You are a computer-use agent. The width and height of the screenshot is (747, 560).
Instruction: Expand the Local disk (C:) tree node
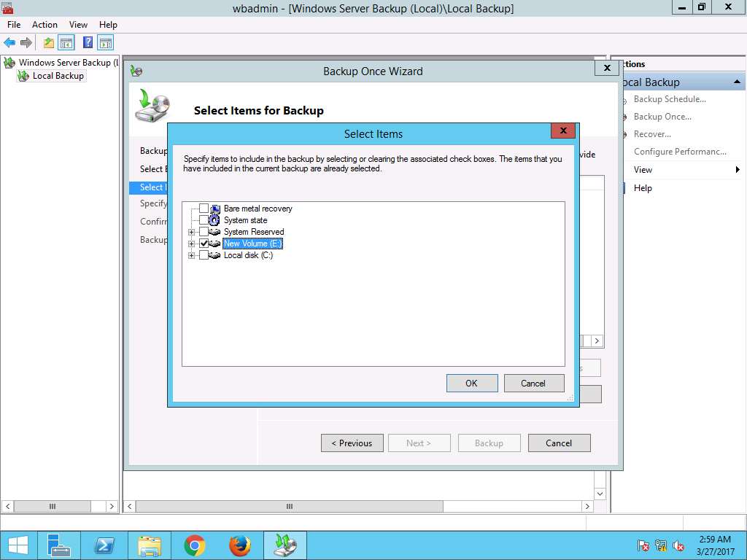[x=192, y=256]
